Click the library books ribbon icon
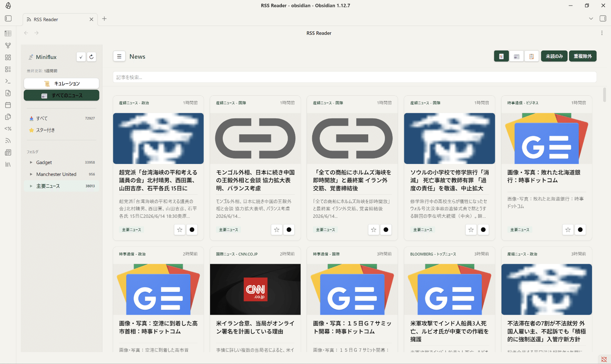611x364 pixels. pos(8,164)
